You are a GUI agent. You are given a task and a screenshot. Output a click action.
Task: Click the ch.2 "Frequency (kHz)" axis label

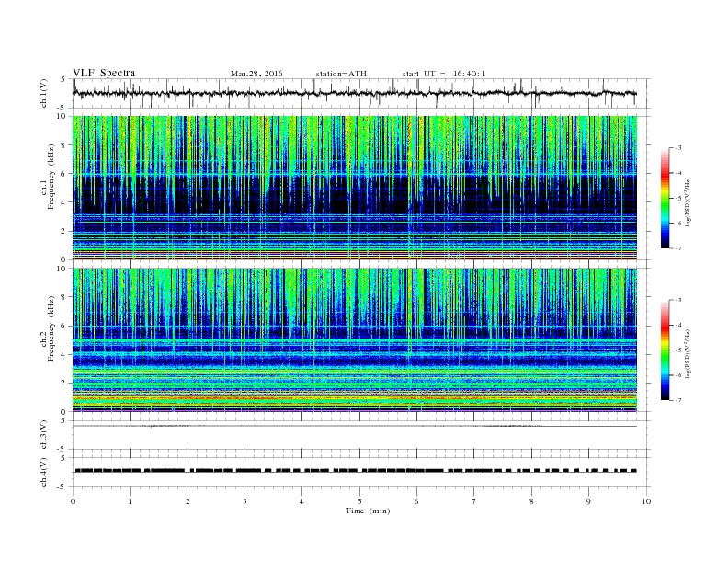[x=51, y=327]
